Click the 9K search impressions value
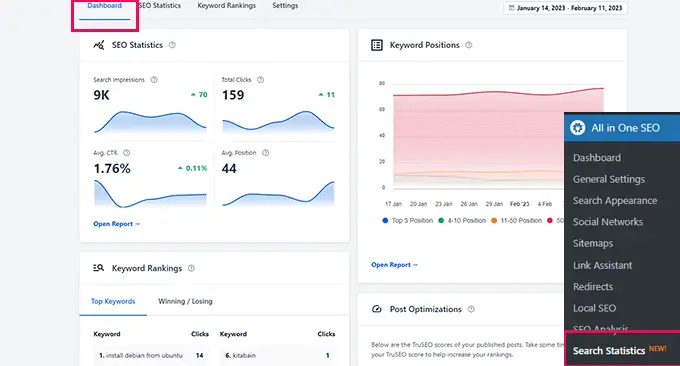680x366 pixels. [101, 95]
